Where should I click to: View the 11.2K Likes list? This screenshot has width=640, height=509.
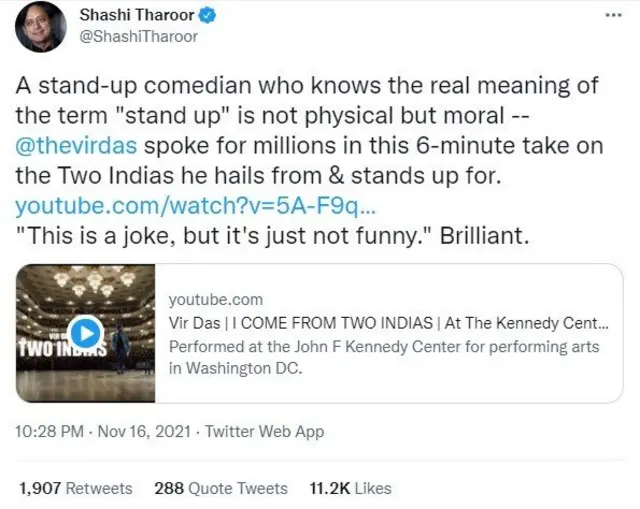(349, 488)
